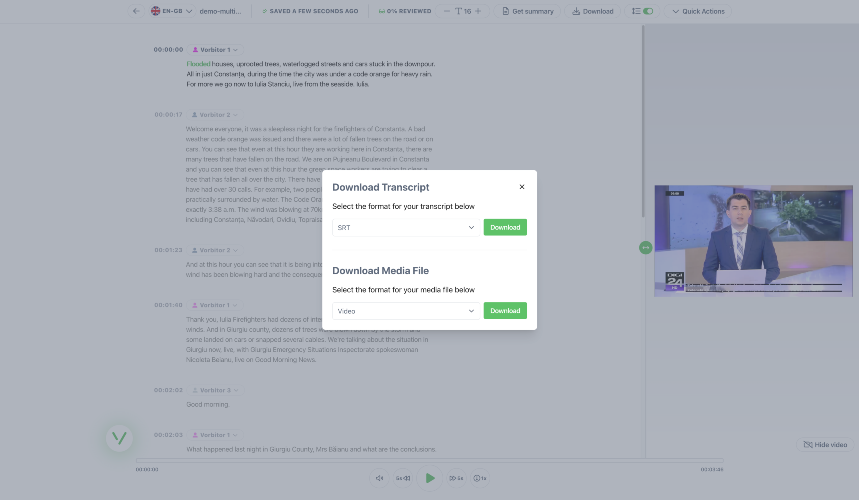Increase font size with plus icon
Image resolution: width=859 pixels, height=500 pixels.
coord(478,11)
